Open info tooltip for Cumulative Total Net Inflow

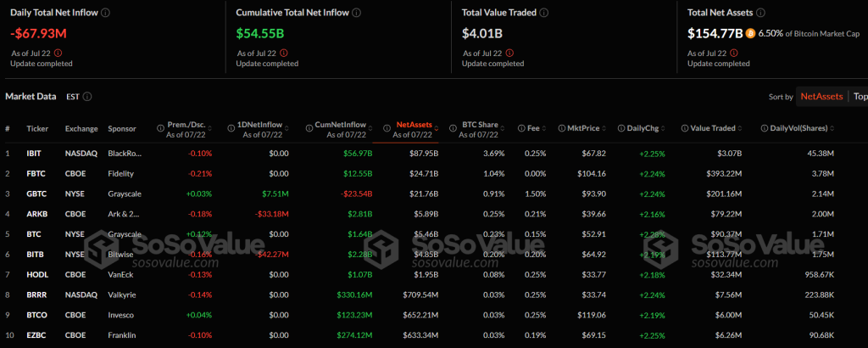356,13
